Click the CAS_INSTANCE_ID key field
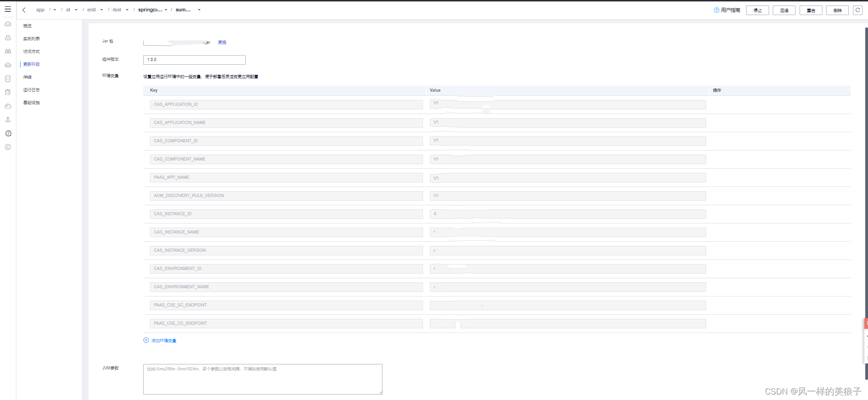868x400 pixels. [286, 214]
